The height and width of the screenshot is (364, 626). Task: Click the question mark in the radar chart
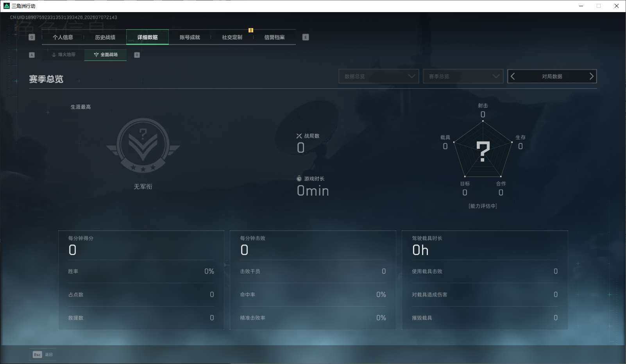coord(483,152)
